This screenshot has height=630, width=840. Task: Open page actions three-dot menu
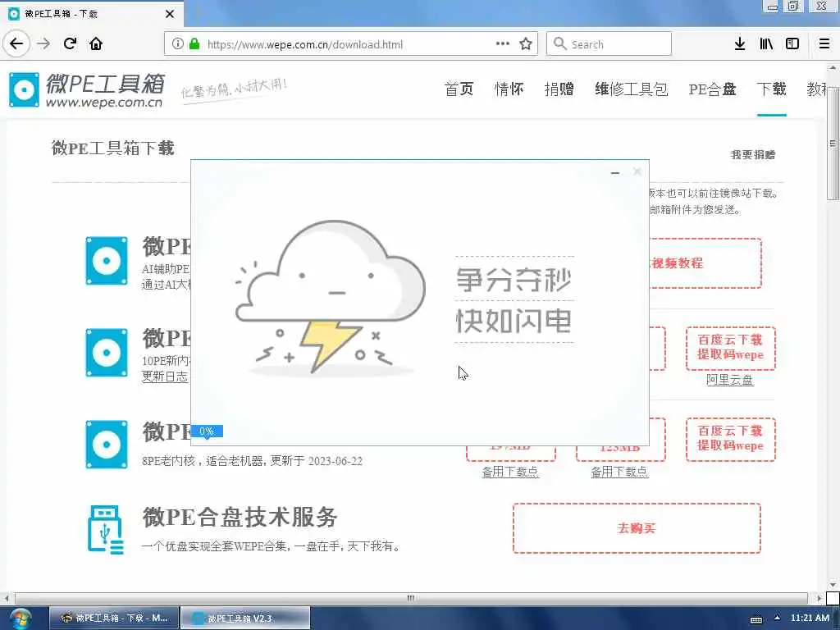[503, 44]
